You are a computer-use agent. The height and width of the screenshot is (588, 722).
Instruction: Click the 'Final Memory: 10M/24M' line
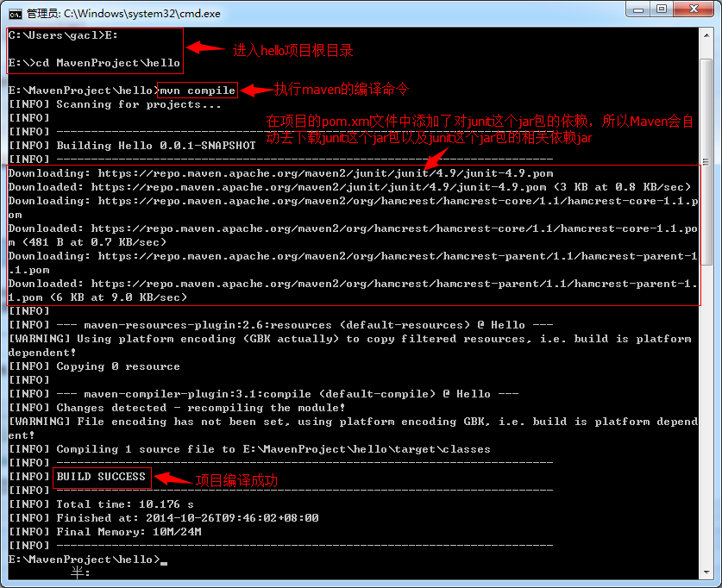tap(104, 532)
